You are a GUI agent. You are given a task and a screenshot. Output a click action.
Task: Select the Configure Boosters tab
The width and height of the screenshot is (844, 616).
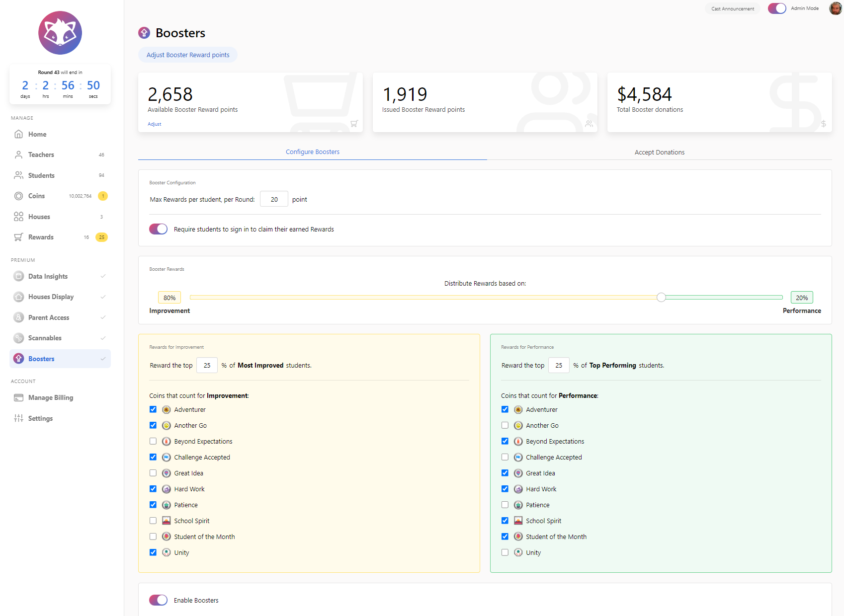[x=313, y=152]
